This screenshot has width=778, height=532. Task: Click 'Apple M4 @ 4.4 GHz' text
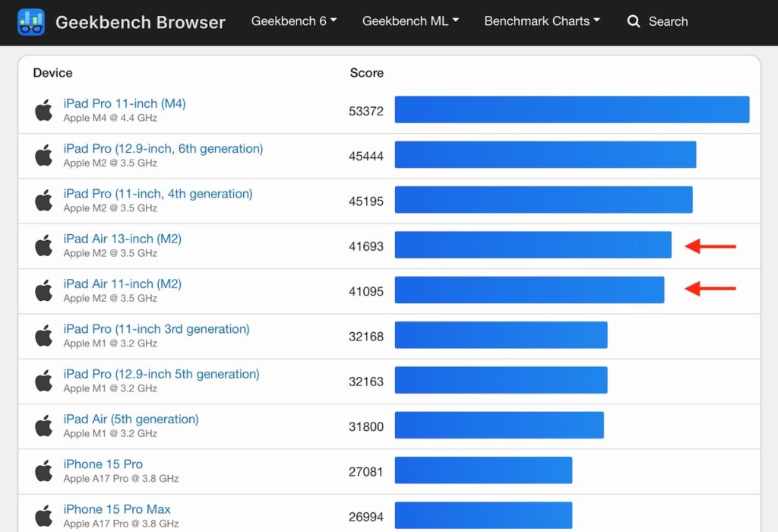pyautogui.click(x=110, y=118)
